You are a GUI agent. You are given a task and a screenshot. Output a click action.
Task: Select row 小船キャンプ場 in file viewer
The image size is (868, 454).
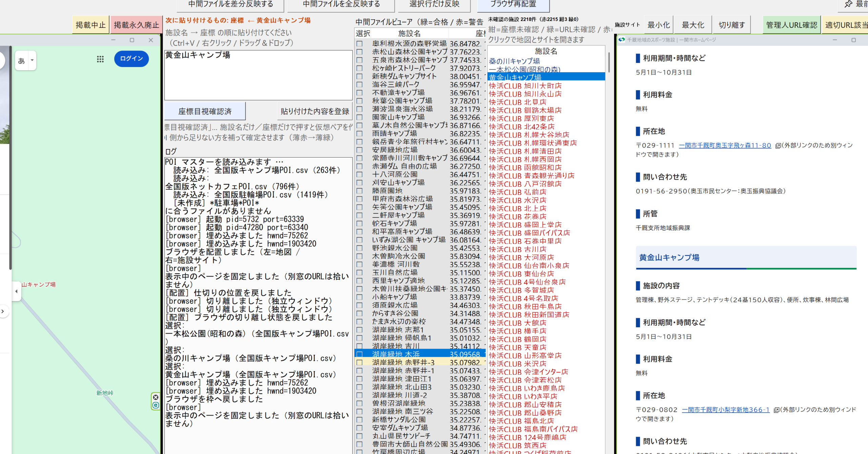(420, 297)
